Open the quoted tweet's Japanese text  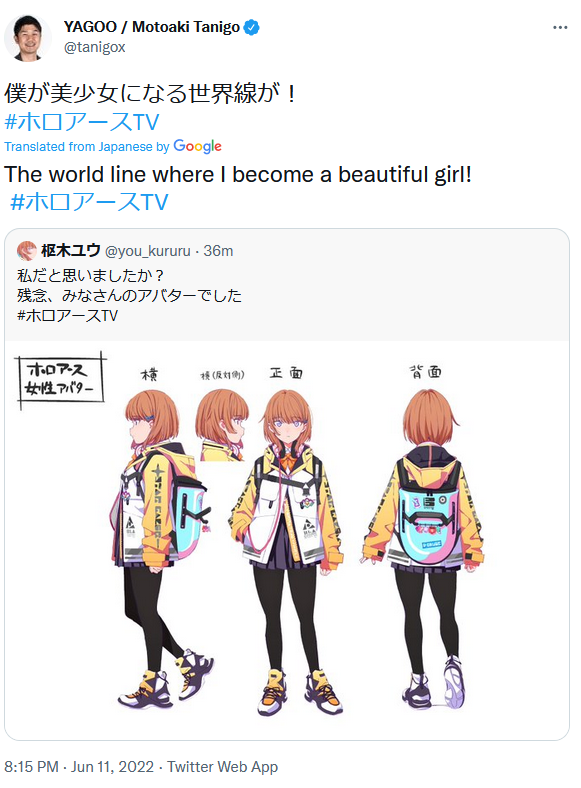point(129,296)
